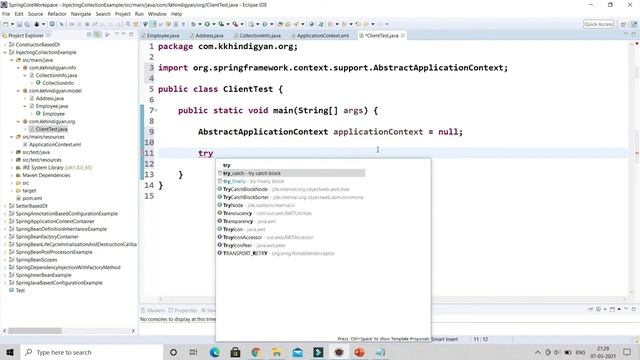Click the Save All toolbar icon
640x360 pixels.
(x=27, y=24)
